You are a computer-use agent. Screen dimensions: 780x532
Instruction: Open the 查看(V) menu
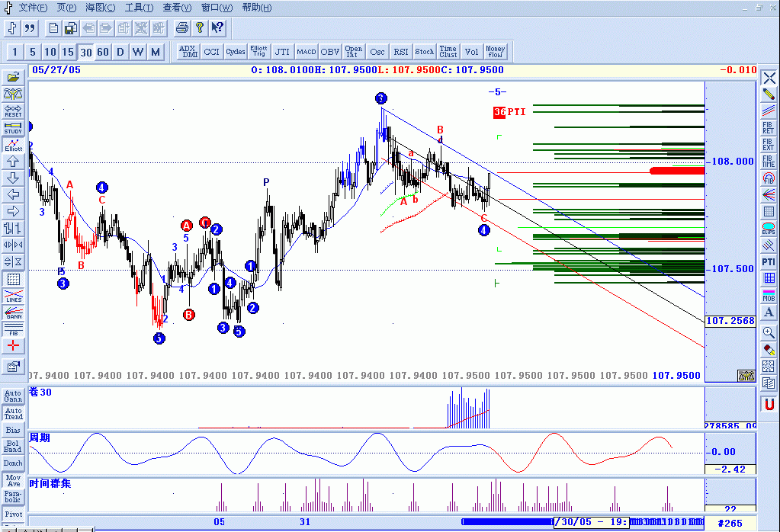(177, 8)
